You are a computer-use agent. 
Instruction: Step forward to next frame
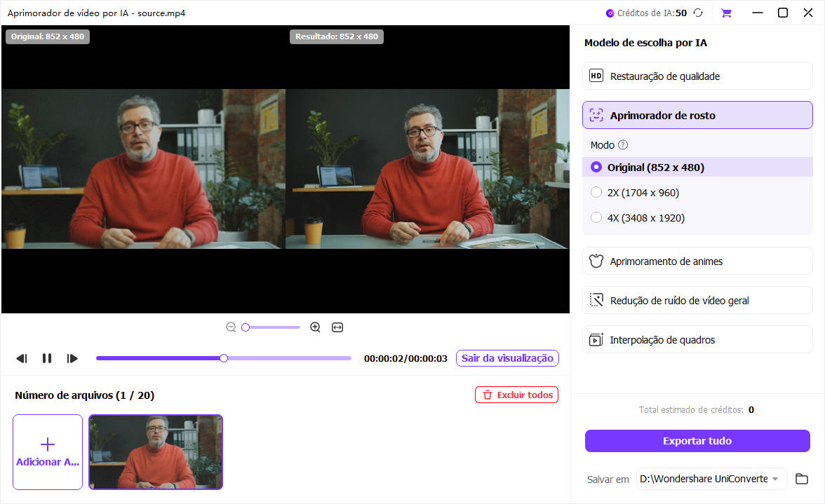point(72,358)
